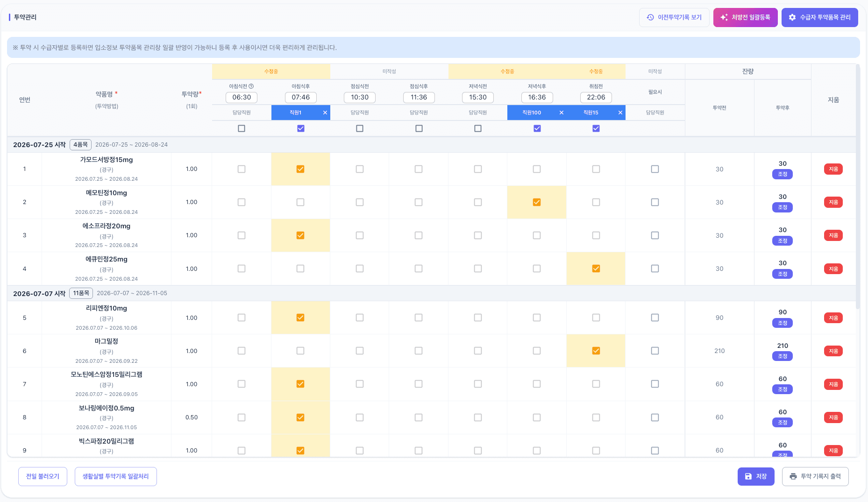Click 생활실별 투약기록 일괄처리 button
868x502 pixels.
115,476
